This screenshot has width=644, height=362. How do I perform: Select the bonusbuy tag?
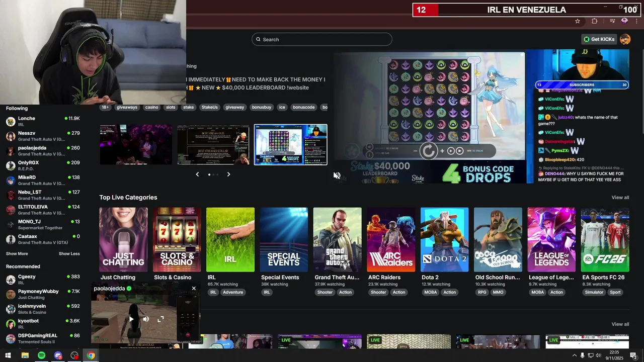click(262, 107)
